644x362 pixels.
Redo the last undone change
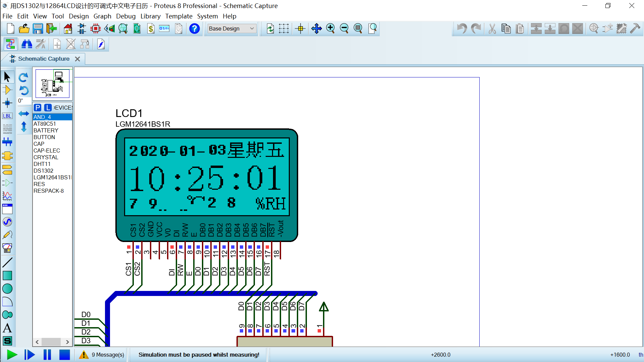(x=476, y=28)
